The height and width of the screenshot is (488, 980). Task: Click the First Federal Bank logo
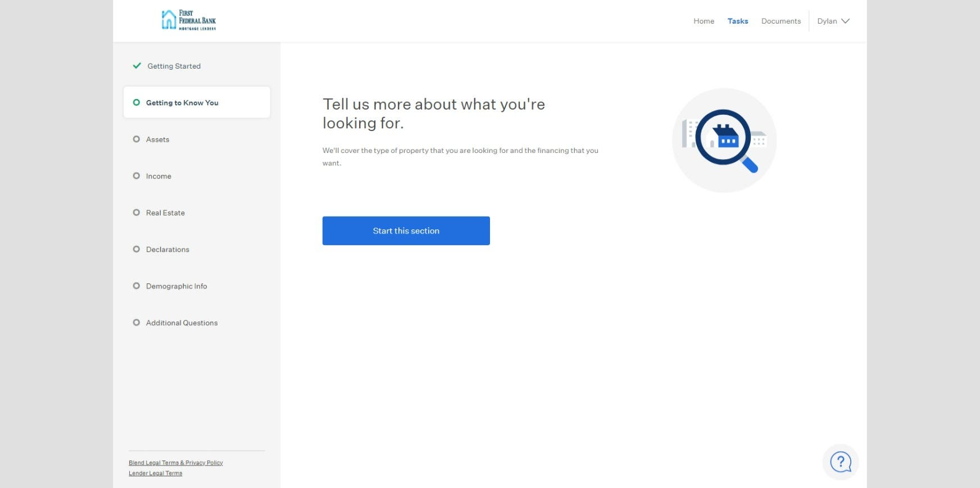[x=188, y=20]
